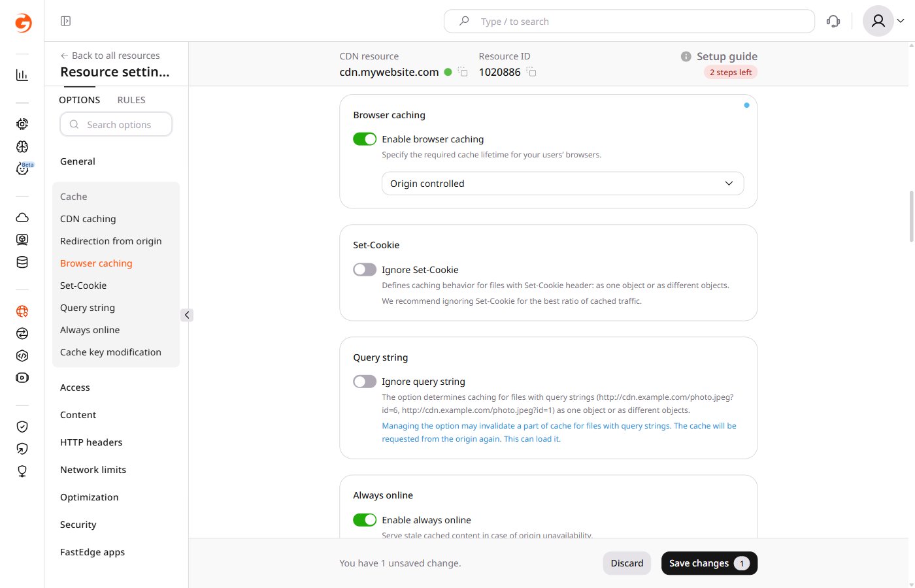
Task: Open FastEdge apps section
Action: 92,552
